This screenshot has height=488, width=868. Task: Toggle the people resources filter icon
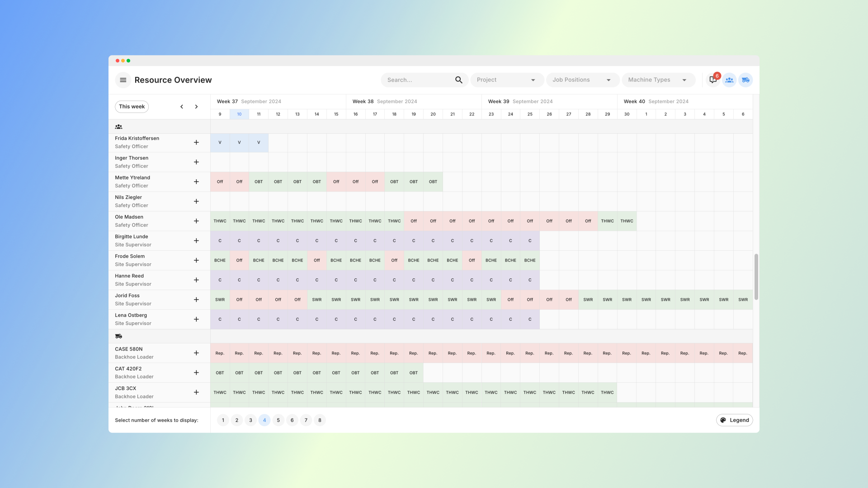(729, 80)
